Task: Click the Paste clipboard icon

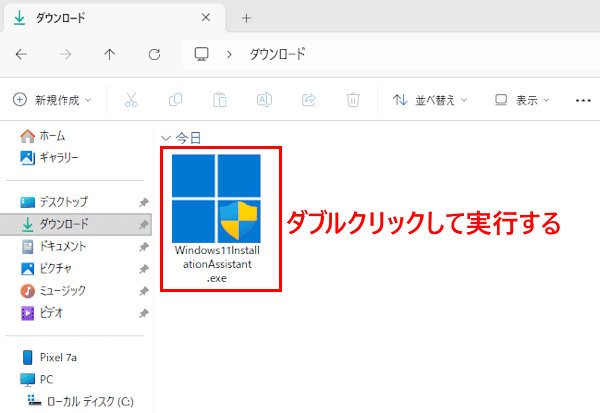Action: (220, 100)
